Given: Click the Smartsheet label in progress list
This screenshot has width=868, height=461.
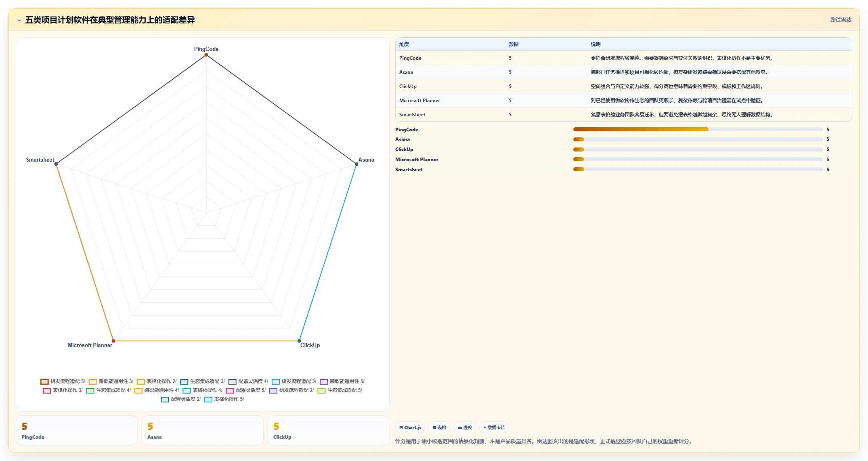Looking at the screenshot, I should coord(409,170).
